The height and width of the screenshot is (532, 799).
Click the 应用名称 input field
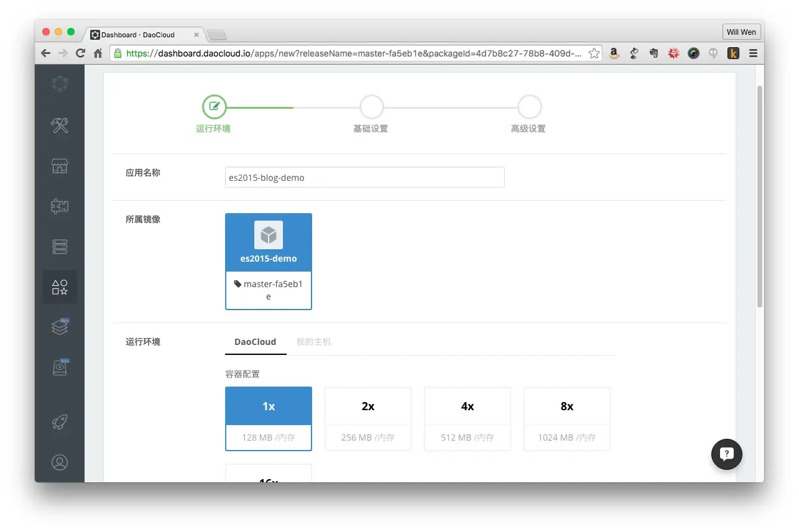pyautogui.click(x=365, y=177)
